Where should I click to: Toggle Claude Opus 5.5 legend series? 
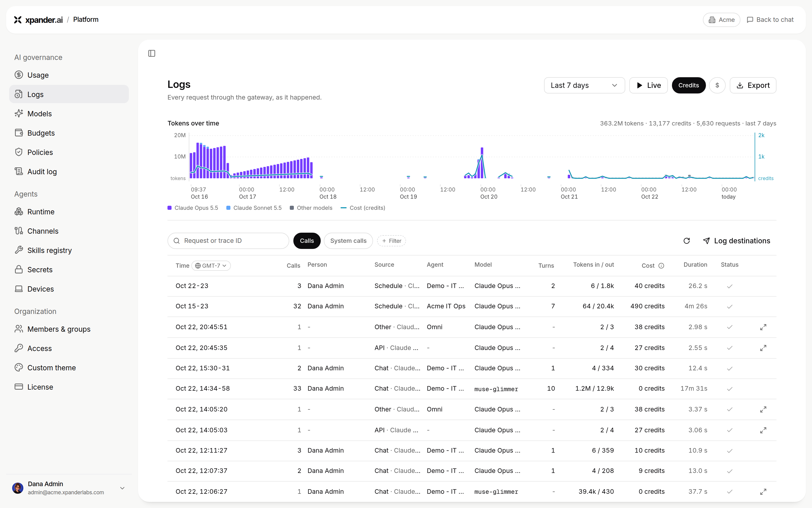tap(193, 208)
